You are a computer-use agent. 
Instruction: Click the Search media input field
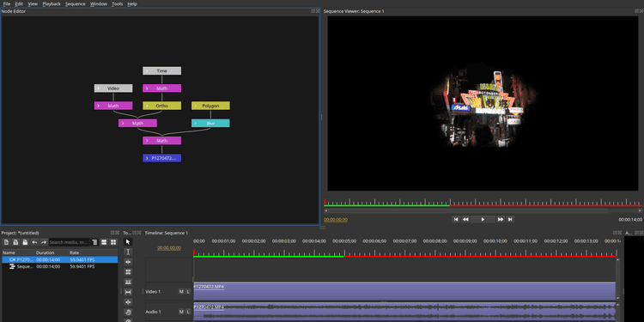[x=69, y=242]
